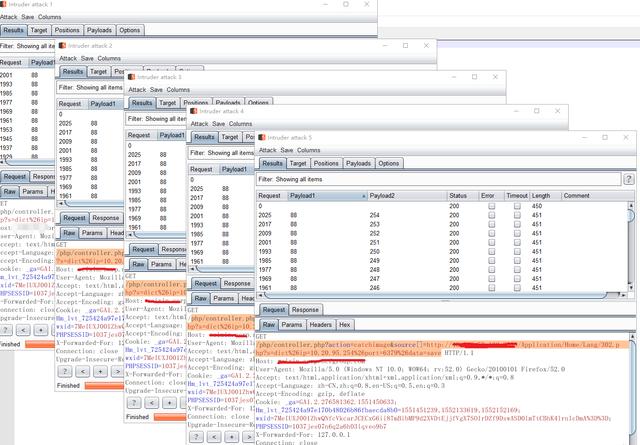Toggle Timeout checkbox for request 1985 in attack 5

click(517, 260)
